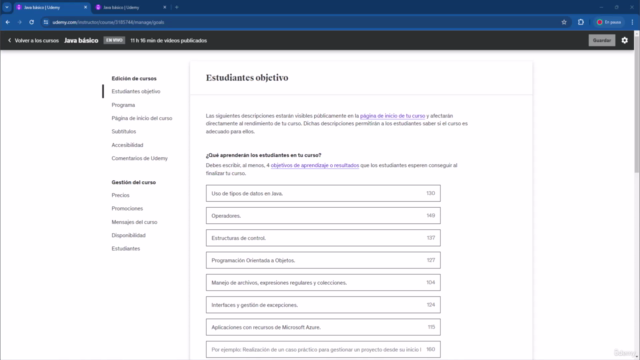
Task: Edit the 'Estructuras de control.' field
Action: (323, 238)
